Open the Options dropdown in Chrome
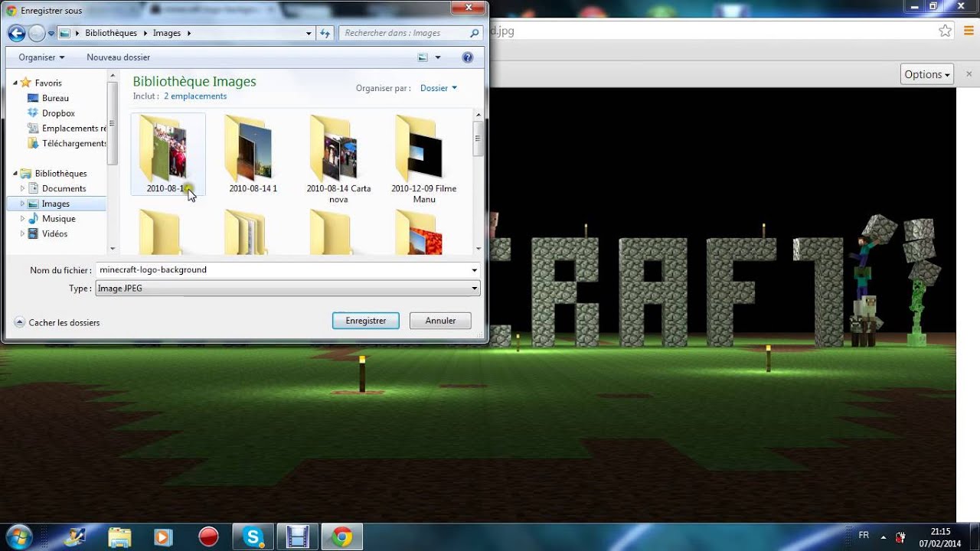The height and width of the screenshot is (551, 980). [x=927, y=74]
